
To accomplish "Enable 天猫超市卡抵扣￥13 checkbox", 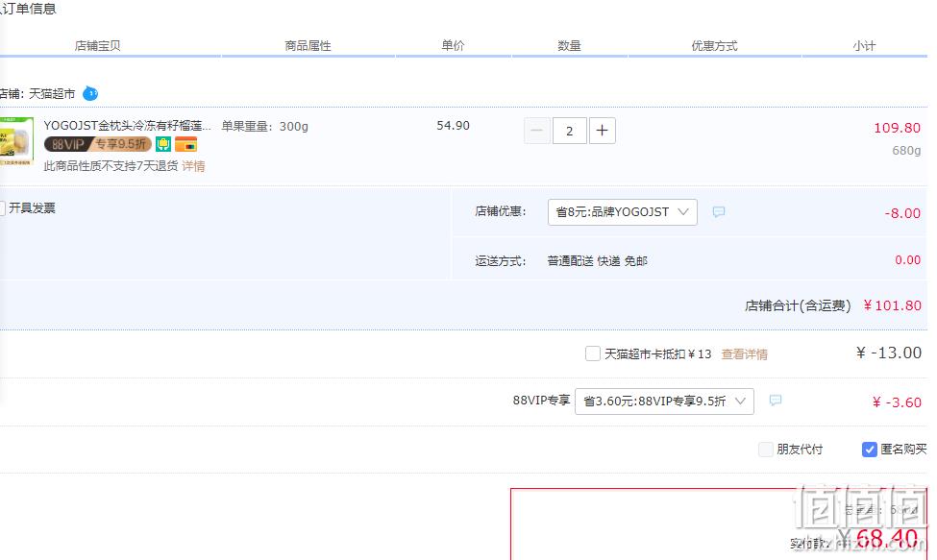I will [593, 353].
